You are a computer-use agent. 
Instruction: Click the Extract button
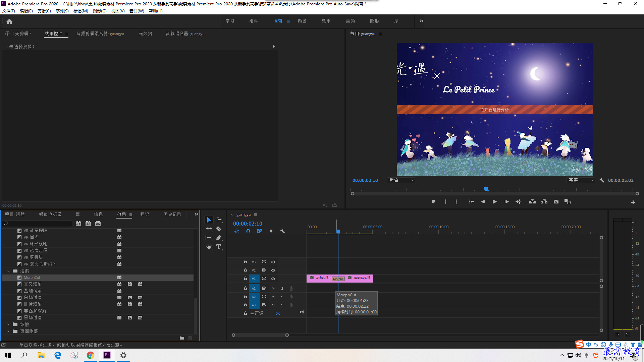[544, 202]
